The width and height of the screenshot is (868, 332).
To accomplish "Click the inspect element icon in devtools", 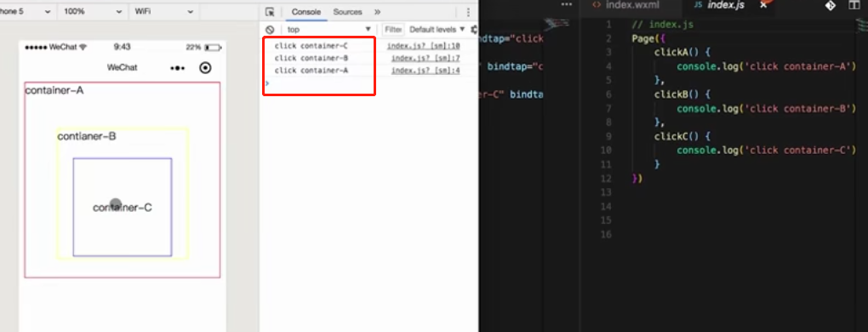I will pos(270,12).
